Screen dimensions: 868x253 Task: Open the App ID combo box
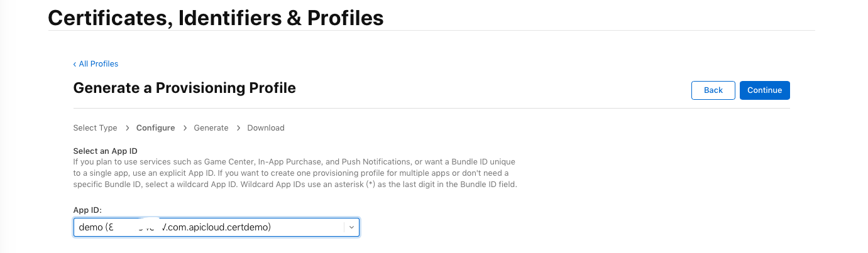(216, 227)
